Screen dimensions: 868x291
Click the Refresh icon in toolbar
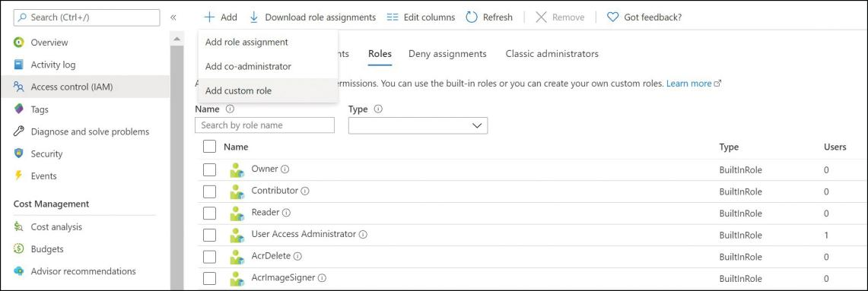pyautogui.click(x=472, y=17)
